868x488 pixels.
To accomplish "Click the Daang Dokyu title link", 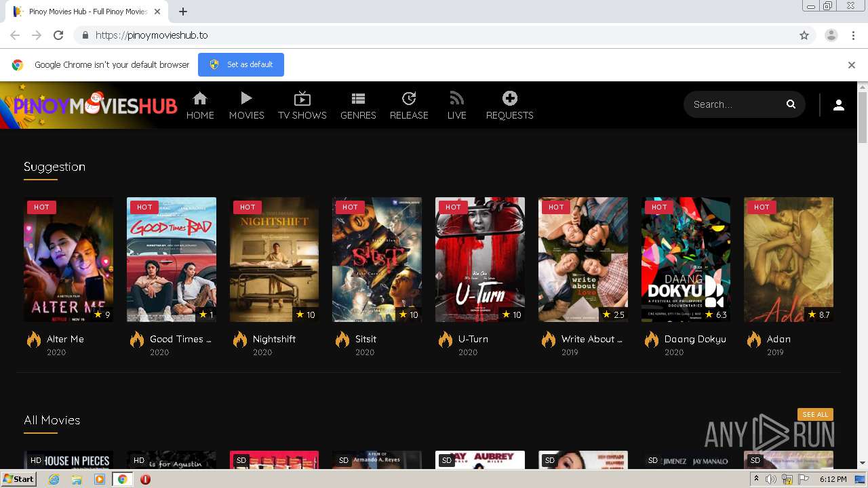I will 695,339.
